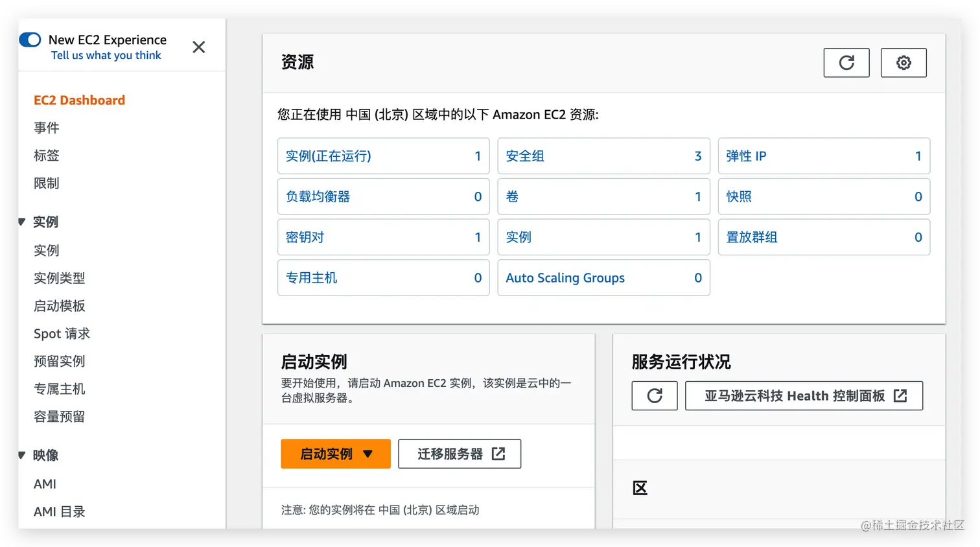Open 实例 under the 实例 section
The width and height of the screenshot is (980, 547).
[47, 250]
